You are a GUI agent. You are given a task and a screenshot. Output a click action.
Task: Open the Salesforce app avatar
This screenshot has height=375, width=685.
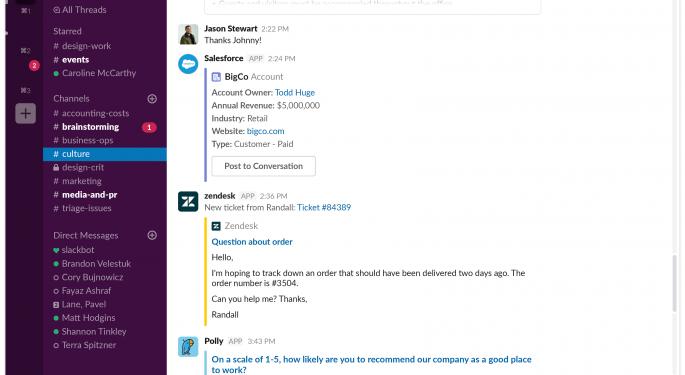click(x=188, y=64)
